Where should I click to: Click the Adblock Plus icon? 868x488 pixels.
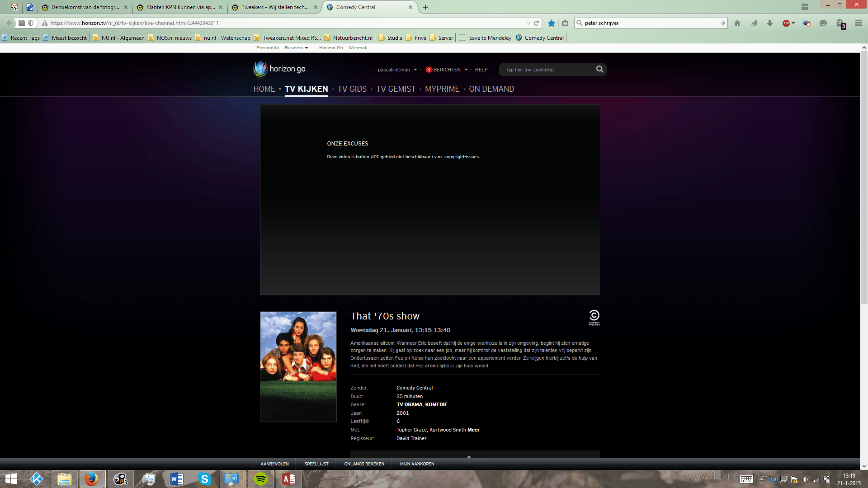(786, 23)
